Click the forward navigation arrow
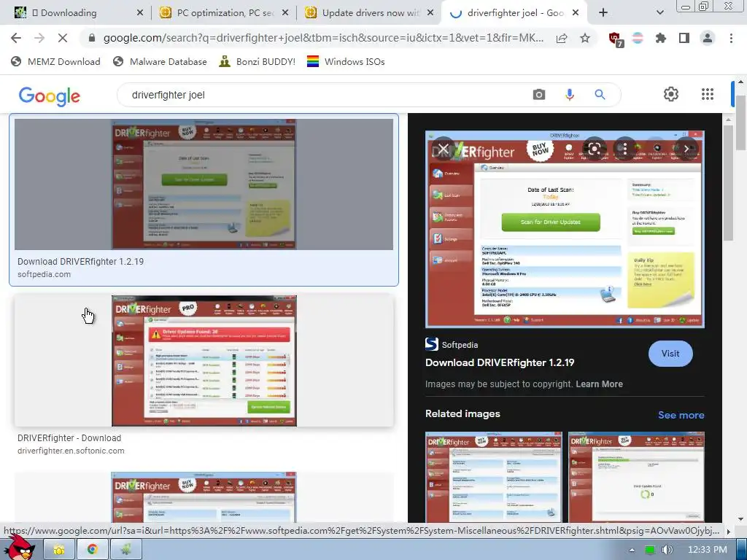Screen dimensions: 747x560 coord(39,38)
